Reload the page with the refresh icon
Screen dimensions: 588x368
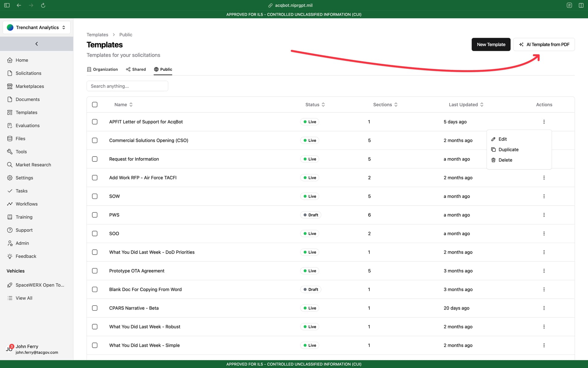[x=43, y=5]
